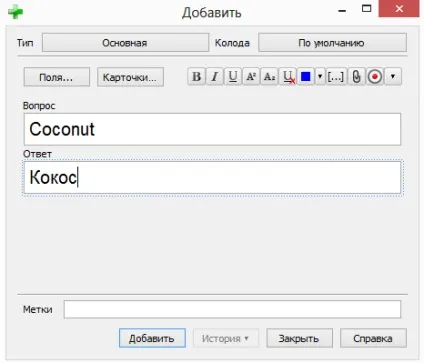Open help with the Справка button
424x363 pixels.
pyautogui.click(x=373, y=338)
